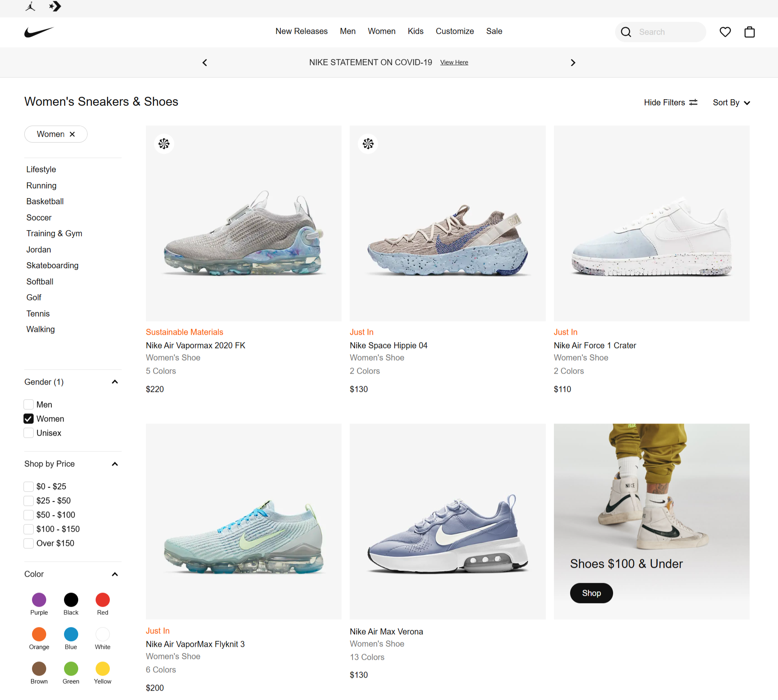
Task: Open the New Releases menu
Action: pyautogui.click(x=301, y=31)
